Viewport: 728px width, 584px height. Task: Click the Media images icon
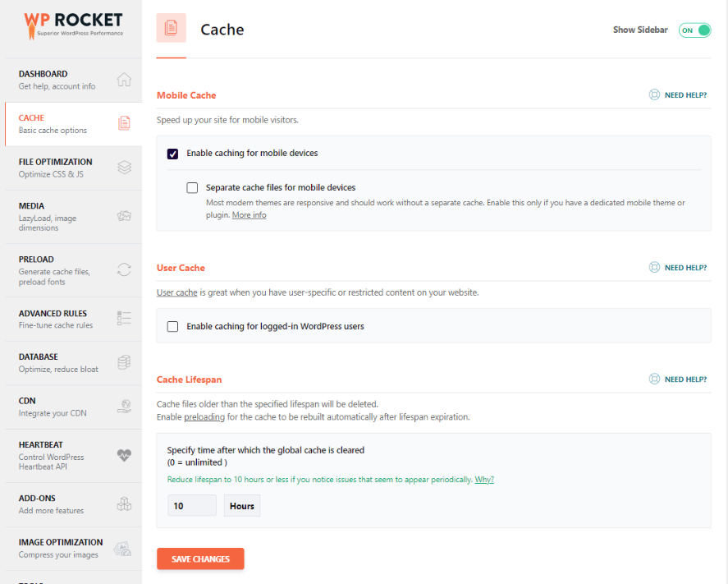(x=124, y=216)
